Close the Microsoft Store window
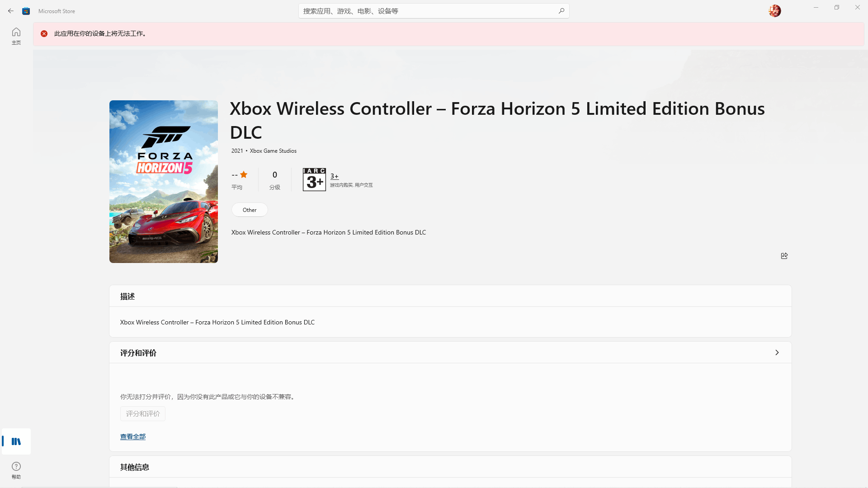Image resolution: width=868 pixels, height=488 pixels. point(858,7)
